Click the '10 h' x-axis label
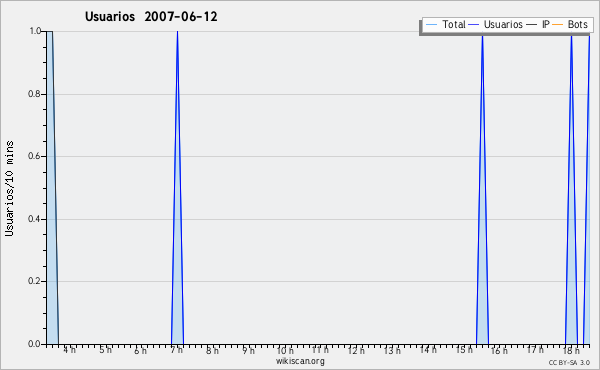600x370 pixels. 285,350
